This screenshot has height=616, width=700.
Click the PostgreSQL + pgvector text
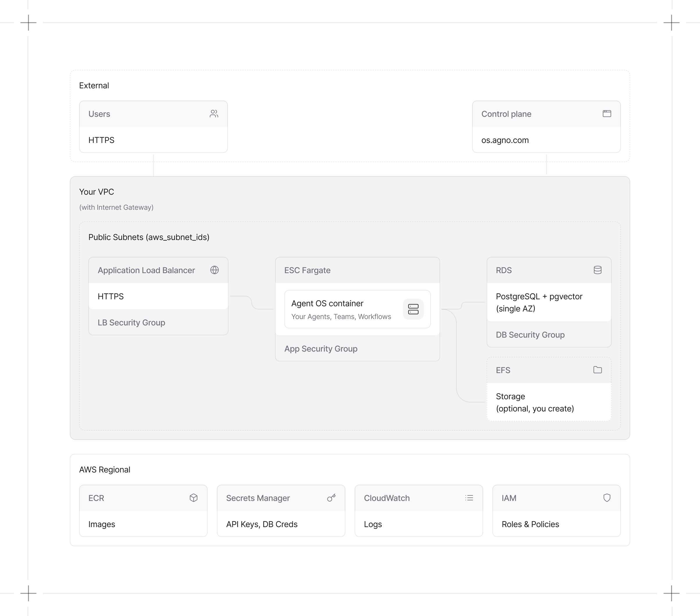click(539, 296)
